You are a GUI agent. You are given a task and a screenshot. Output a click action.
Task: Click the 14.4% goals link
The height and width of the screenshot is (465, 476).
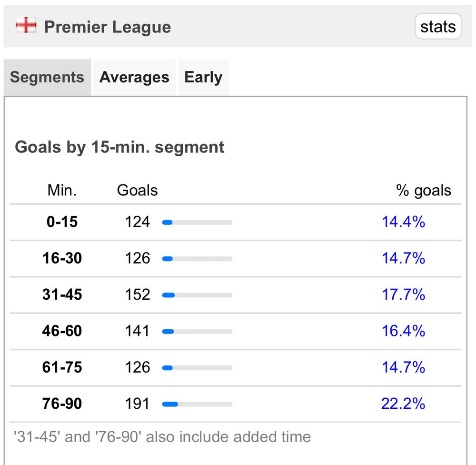403,222
